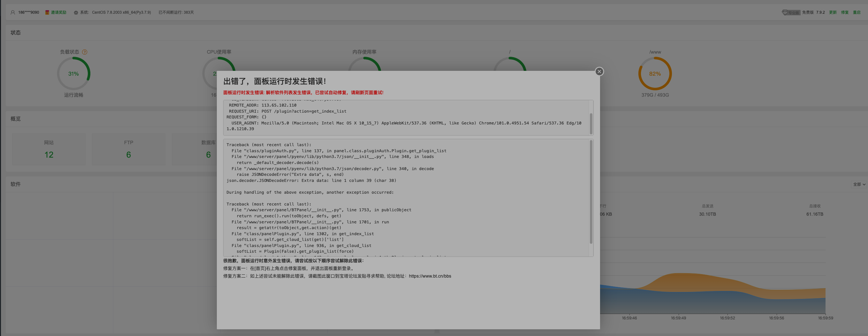Click the 重启 restart link

(x=857, y=12)
